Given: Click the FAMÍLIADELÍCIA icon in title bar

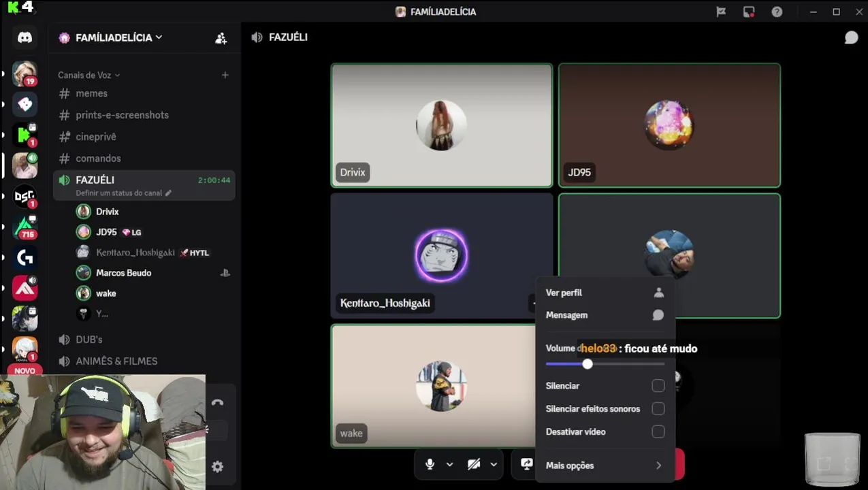Looking at the screenshot, I should 400,12.
